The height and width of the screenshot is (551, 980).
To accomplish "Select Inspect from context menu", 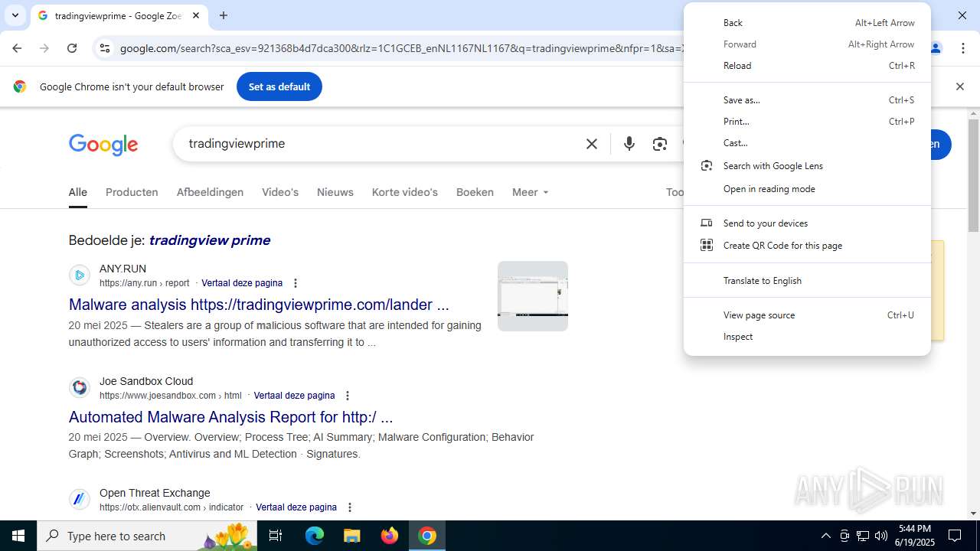I will [x=807, y=337].
